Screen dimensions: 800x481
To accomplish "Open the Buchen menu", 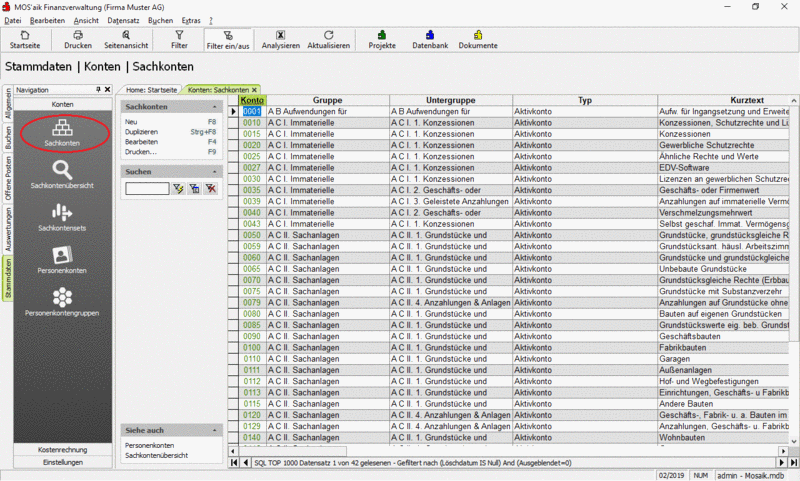I will 161,20.
